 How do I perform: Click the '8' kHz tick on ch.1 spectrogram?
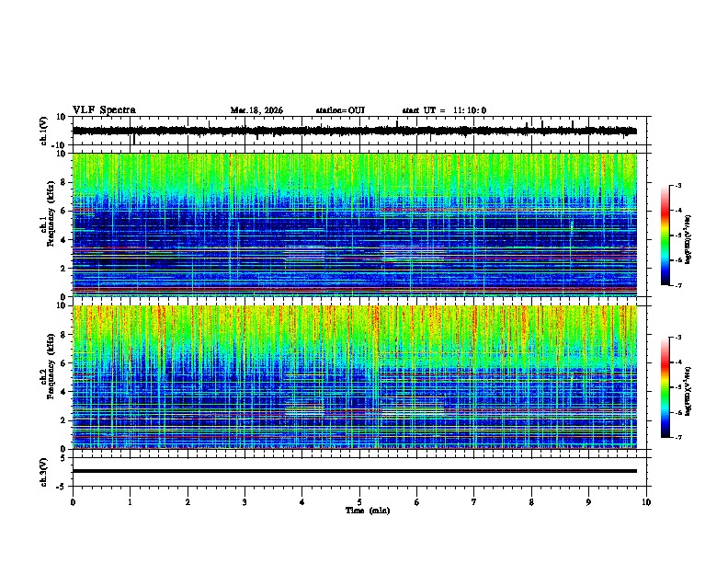pos(63,182)
